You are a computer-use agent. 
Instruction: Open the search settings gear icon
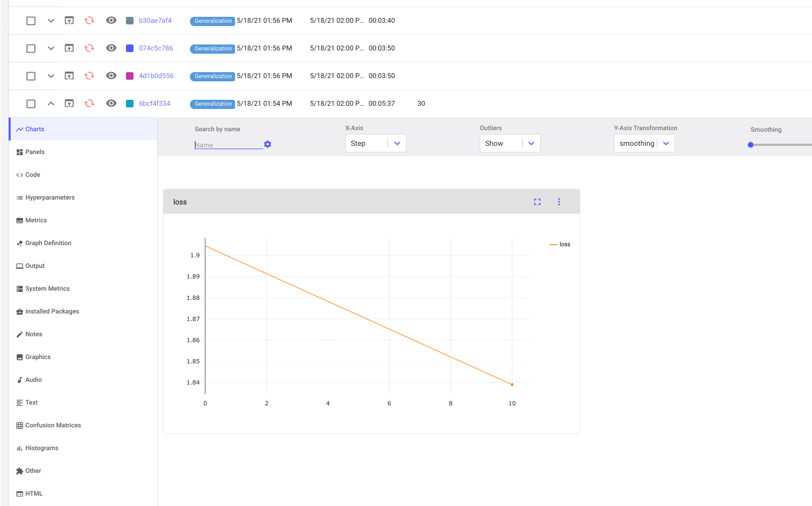pos(267,144)
